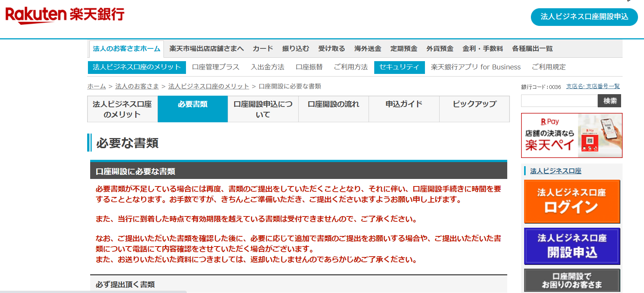644x293 pixels.
Task: Open 口座管理プラス submenu link
Action: (215, 67)
